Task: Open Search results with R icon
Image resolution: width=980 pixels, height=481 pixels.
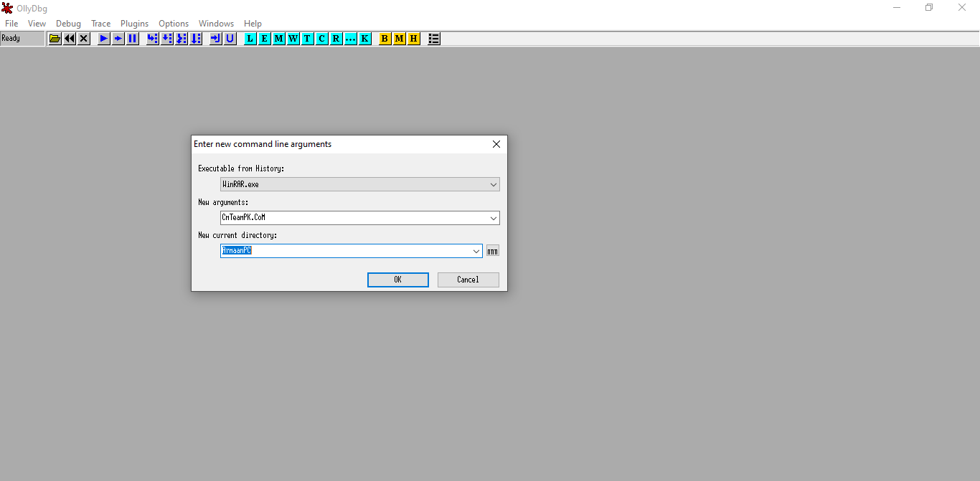Action: 336,39
